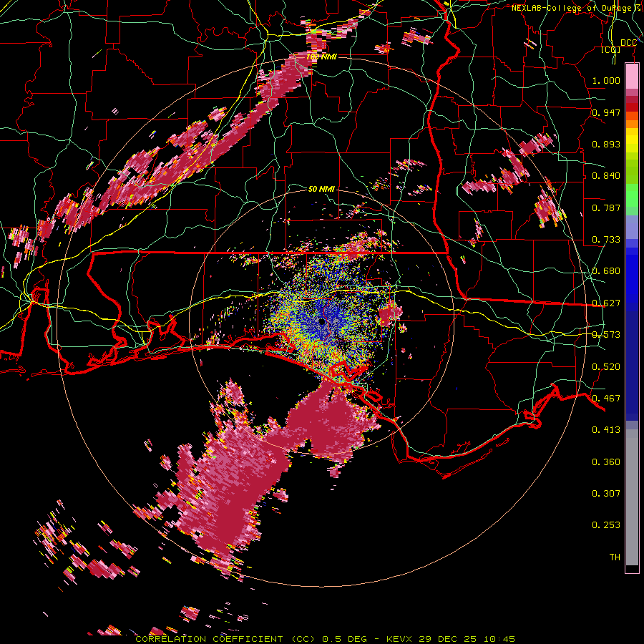Click the 0.573 color scale value
This screenshot has height=644, width=644.
coord(606,335)
